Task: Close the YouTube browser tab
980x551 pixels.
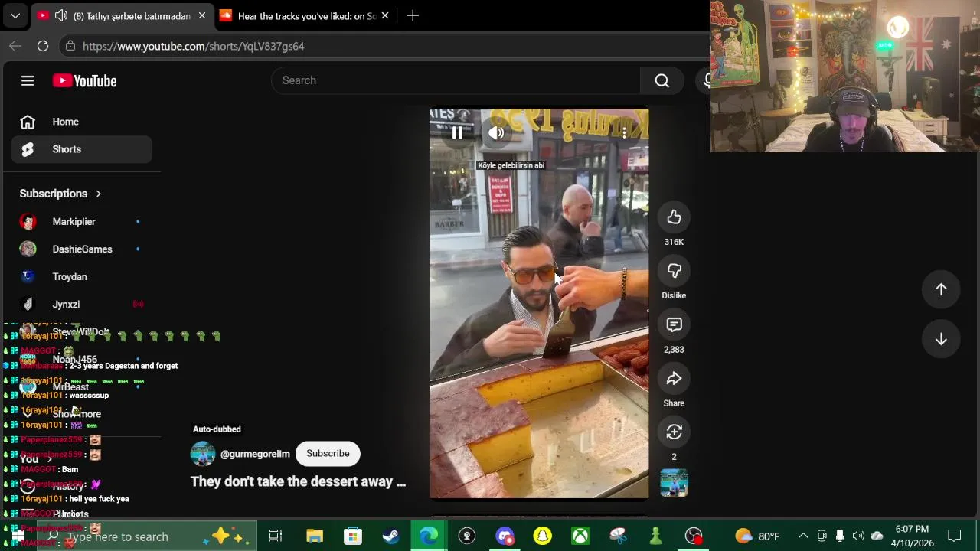Action: pyautogui.click(x=202, y=15)
